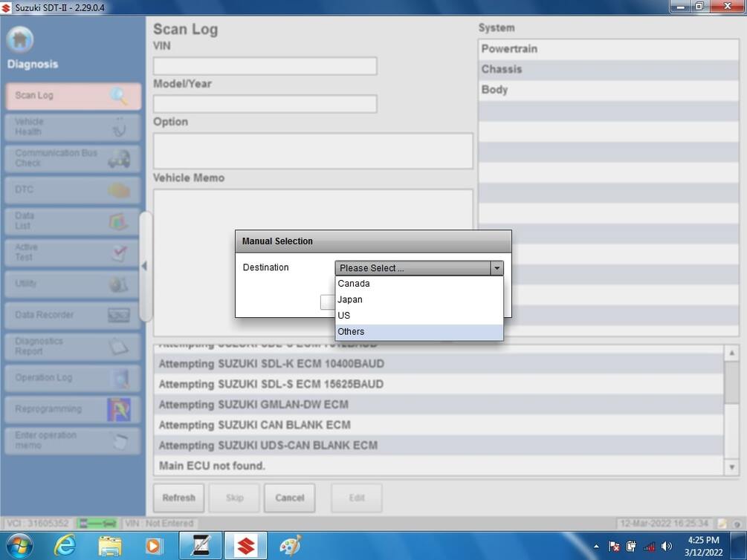Screen dimensions: 747x560
Task: Click the log scrollbar down arrow
Action: (731, 467)
